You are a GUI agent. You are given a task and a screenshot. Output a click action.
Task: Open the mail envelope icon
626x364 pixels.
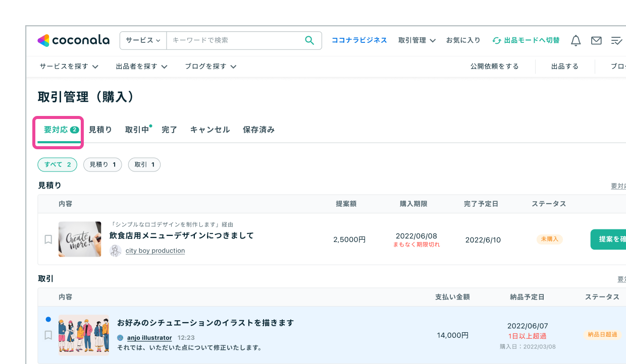click(596, 40)
